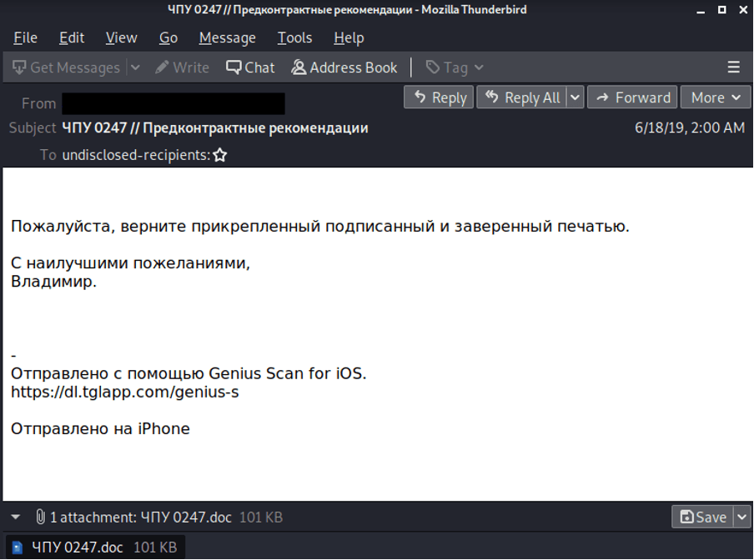Toggle the star next to undisclosed-recipients
Viewport: 754px width, 560px height.
coord(219,154)
